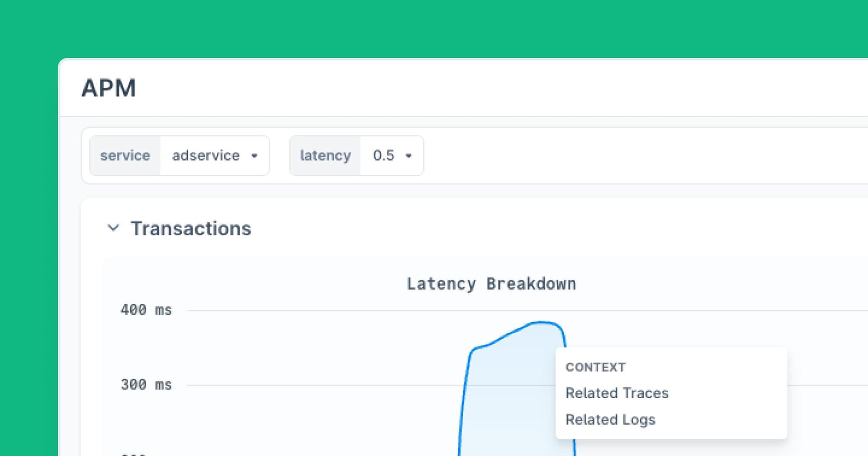Screen dimensions: 868x456
Task: Select Related Logs from the context menu
Action: pos(610,420)
